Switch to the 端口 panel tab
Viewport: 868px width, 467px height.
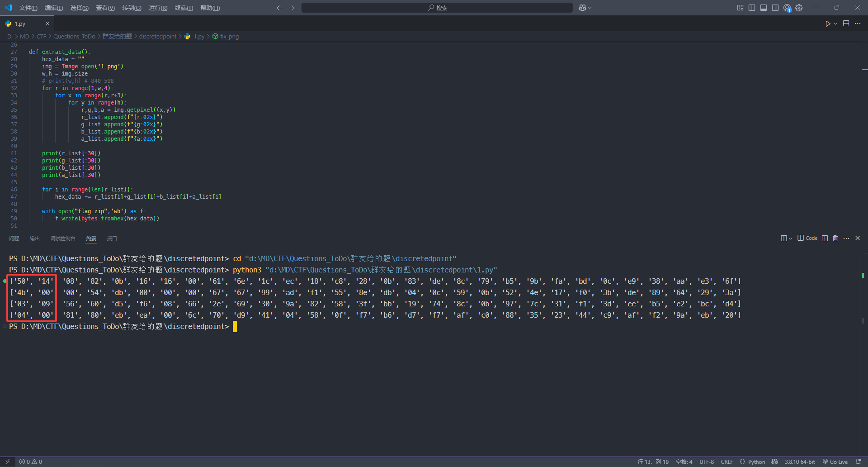point(112,238)
